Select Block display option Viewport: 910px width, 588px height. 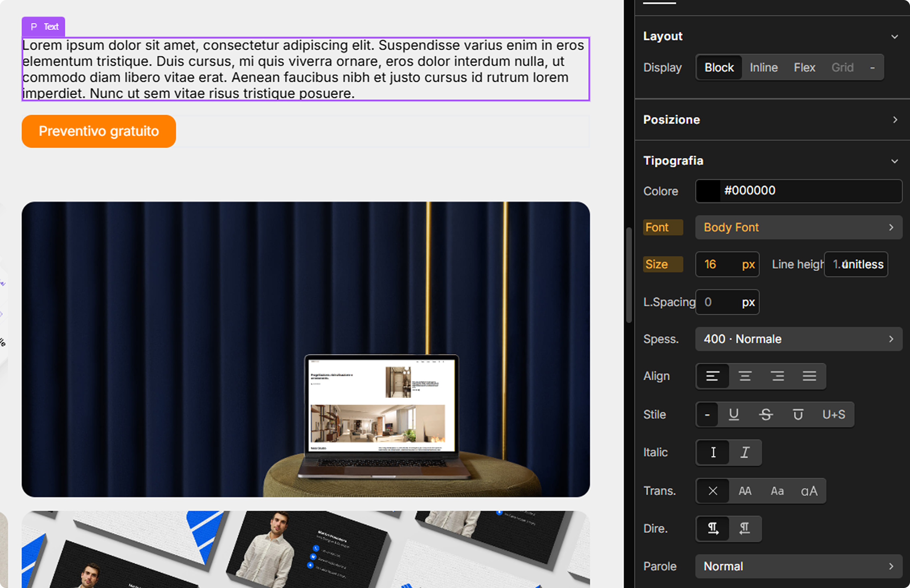[719, 67]
